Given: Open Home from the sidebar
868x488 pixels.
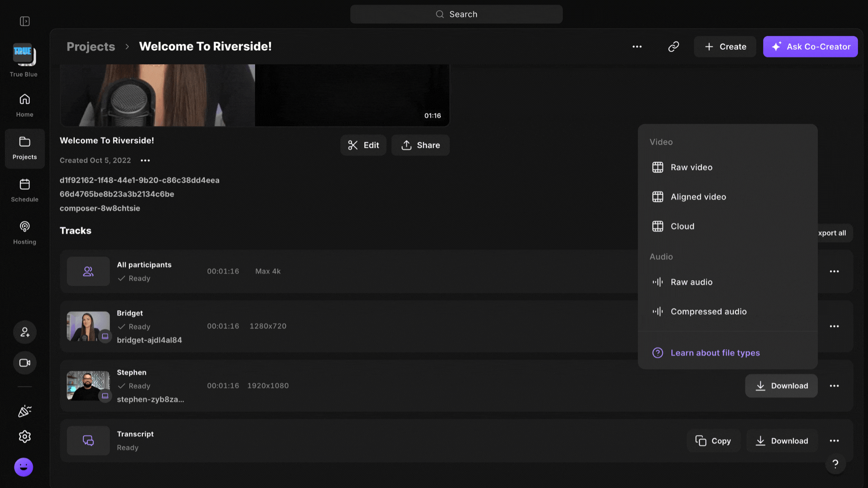Looking at the screenshot, I should (x=24, y=105).
